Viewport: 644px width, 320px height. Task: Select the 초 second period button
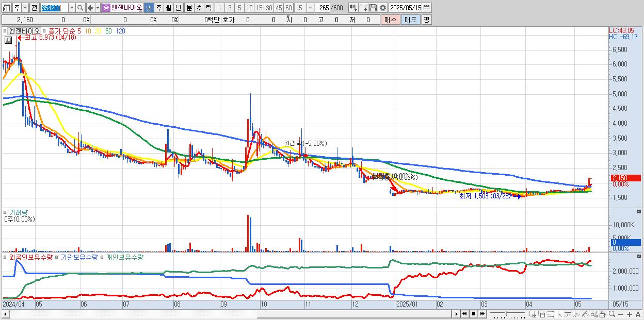coord(199,8)
